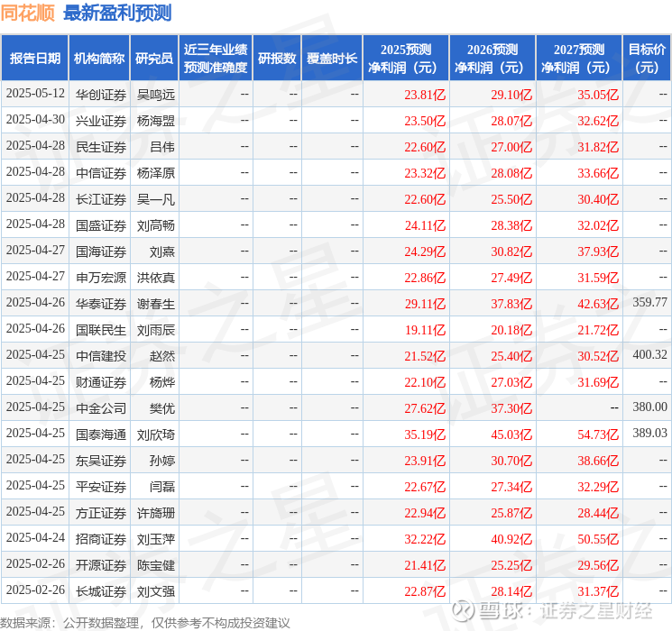Select the 中信证券 institution cell

[x=101, y=173]
